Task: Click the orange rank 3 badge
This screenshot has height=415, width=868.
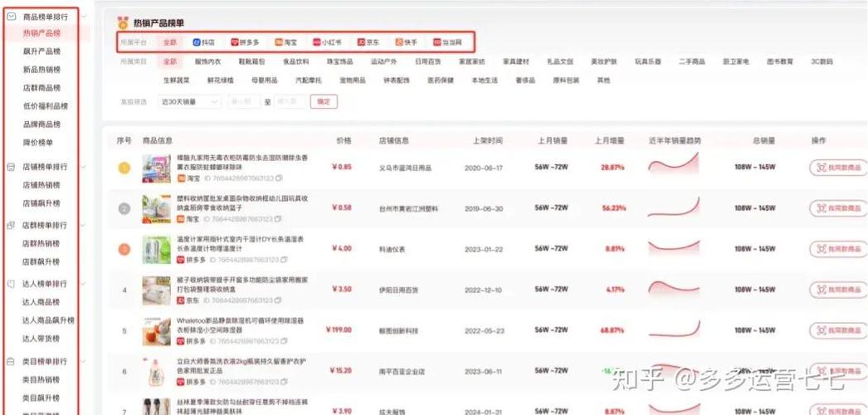Action: 124,249
